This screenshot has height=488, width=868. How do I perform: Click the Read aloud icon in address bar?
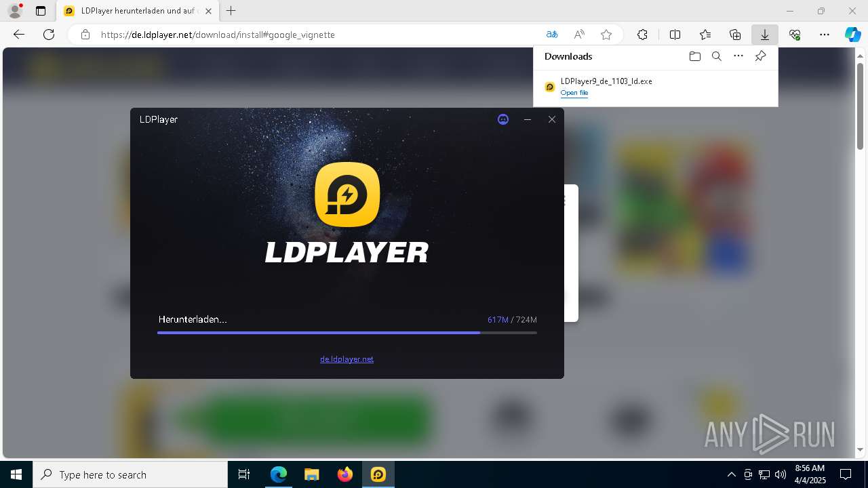579,35
